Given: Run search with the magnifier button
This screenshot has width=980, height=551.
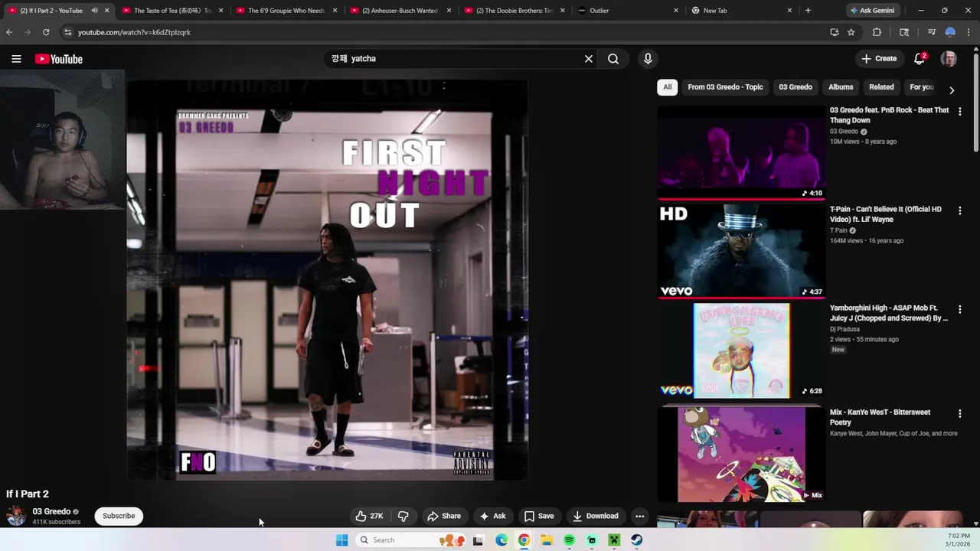Looking at the screenshot, I should tap(613, 59).
